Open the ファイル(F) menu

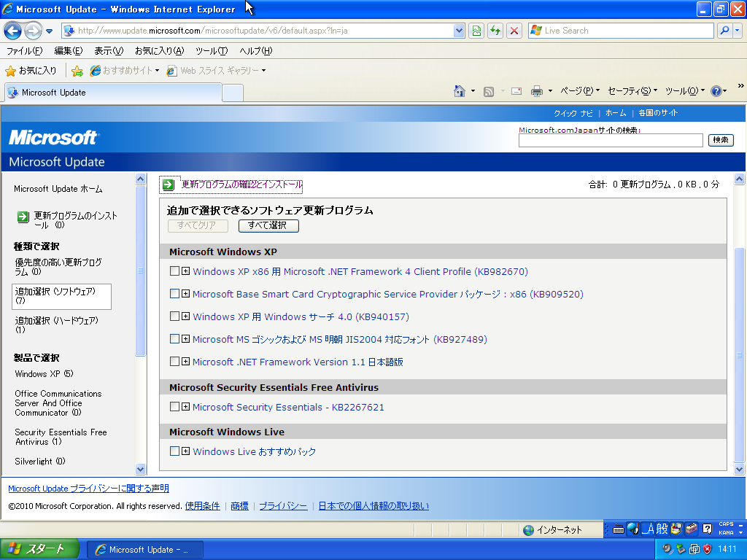point(24,50)
